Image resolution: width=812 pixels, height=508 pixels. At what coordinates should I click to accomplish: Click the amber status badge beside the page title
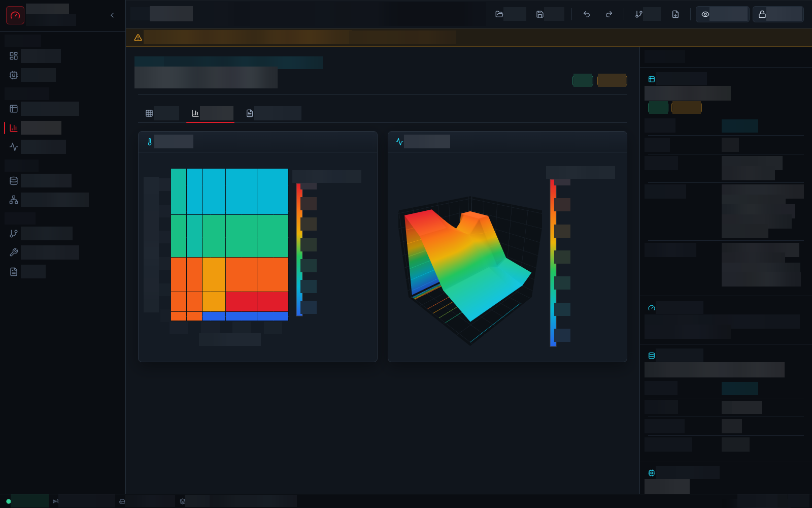pos(612,80)
